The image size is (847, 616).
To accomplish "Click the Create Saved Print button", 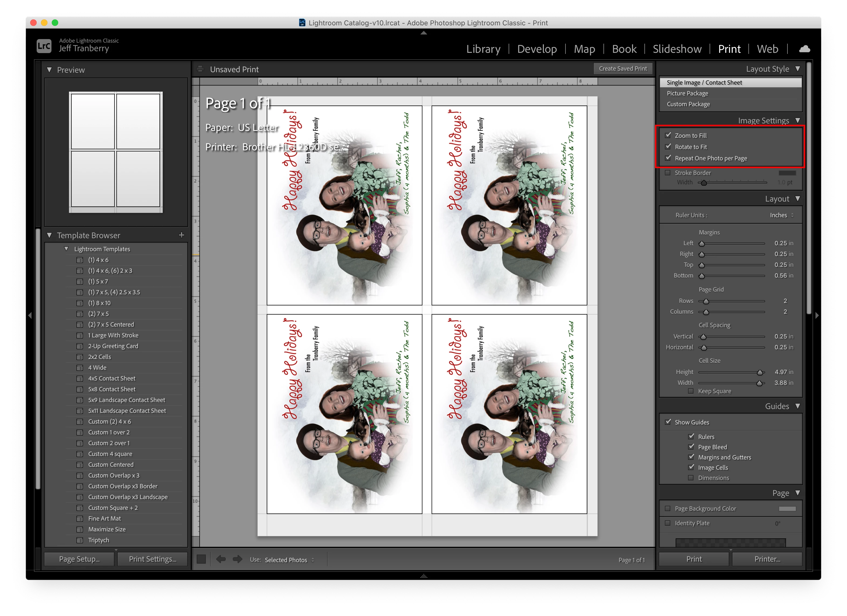I will tap(623, 69).
